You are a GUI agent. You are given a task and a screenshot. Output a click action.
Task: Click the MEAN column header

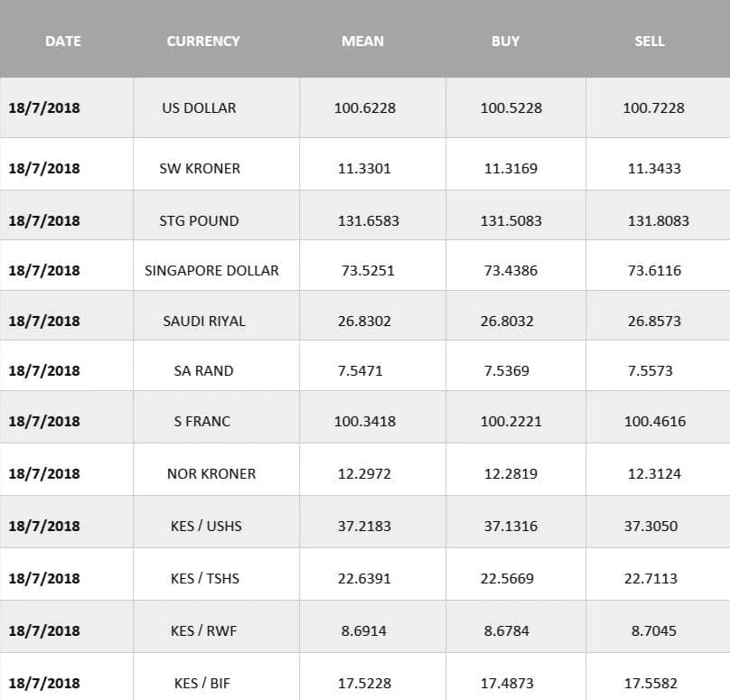[x=362, y=41]
